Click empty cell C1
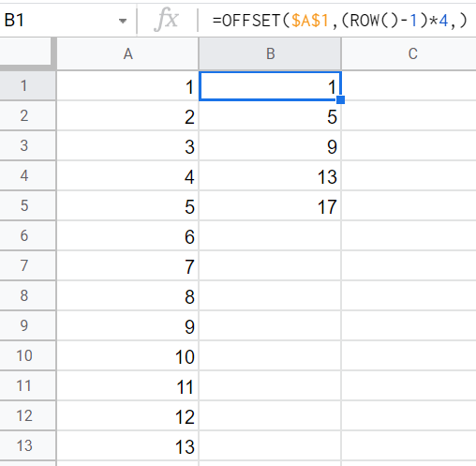Image resolution: width=476 pixels, height=466 pixels. [x=409, y=85]
